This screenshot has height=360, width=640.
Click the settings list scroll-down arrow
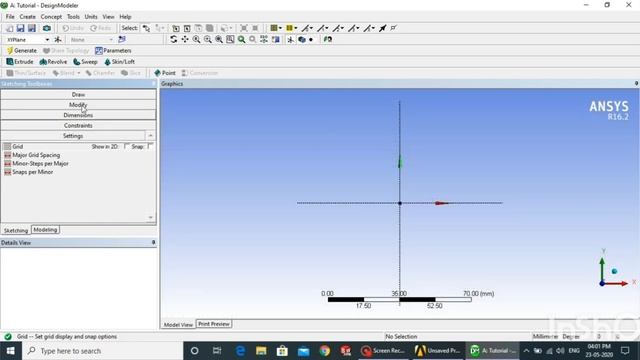pos(151,218)
